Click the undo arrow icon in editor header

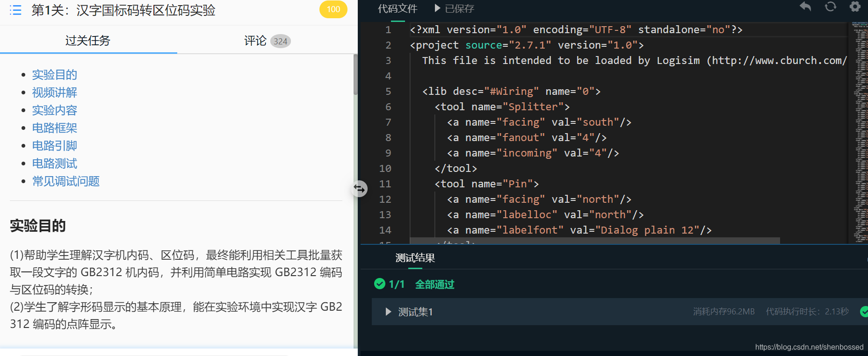pos(805,7)
